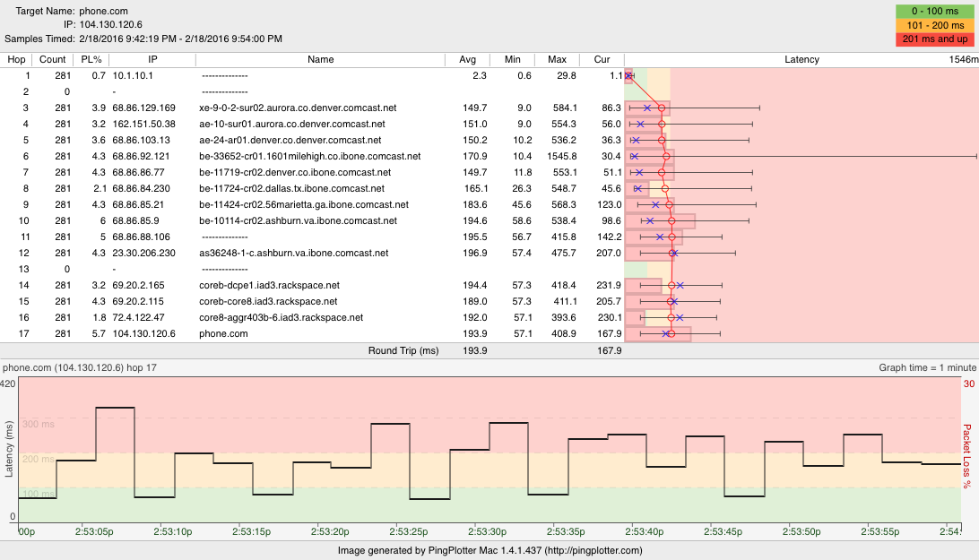The width and height of the screenshot is (979, 560).
Task: Click the Latency graph column header
Action: [801, 60]
